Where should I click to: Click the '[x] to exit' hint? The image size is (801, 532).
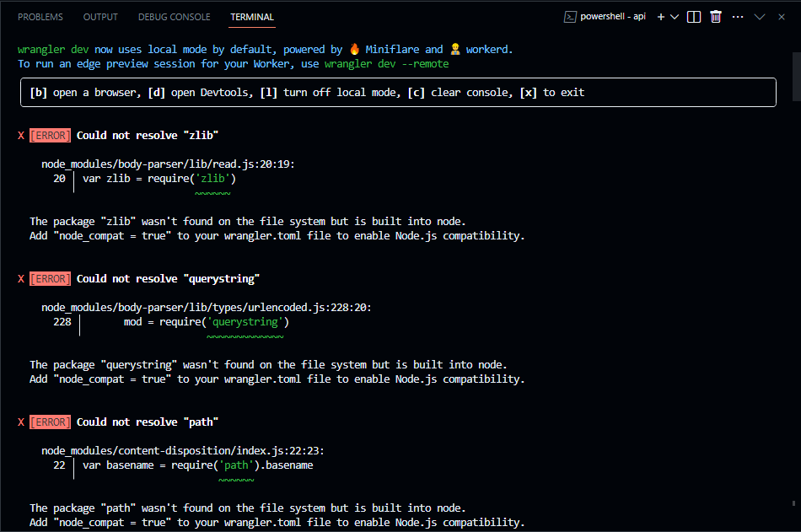click(x=552, y=93)
